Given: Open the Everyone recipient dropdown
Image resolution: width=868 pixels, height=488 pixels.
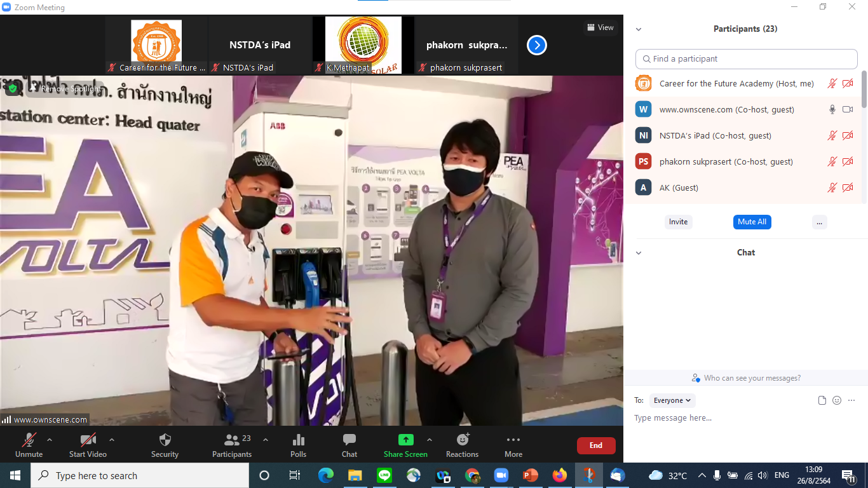Looking at the screenshot, I should point(672,400).
